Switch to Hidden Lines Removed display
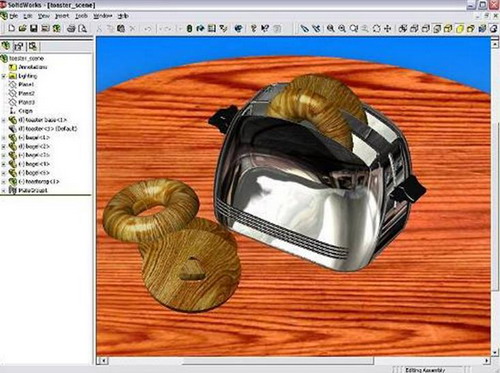Screen dimensions: 500x373 pyautogui.click(x=425, y=29)
